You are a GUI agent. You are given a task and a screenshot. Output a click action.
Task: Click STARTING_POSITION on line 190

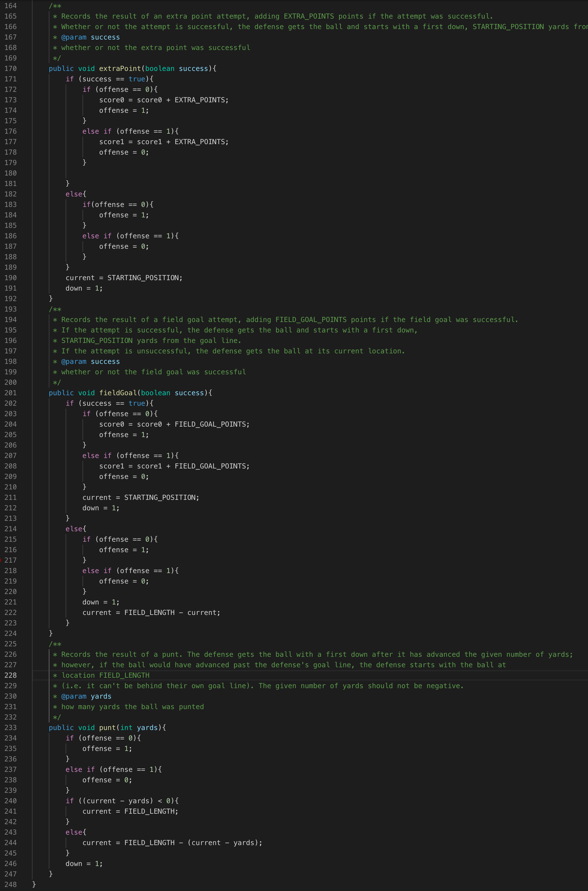(x=143, y=278)
